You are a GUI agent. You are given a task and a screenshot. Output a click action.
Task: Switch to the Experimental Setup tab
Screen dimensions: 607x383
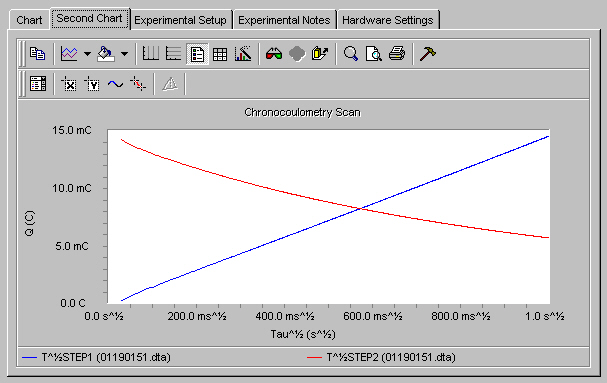[180, 20]
